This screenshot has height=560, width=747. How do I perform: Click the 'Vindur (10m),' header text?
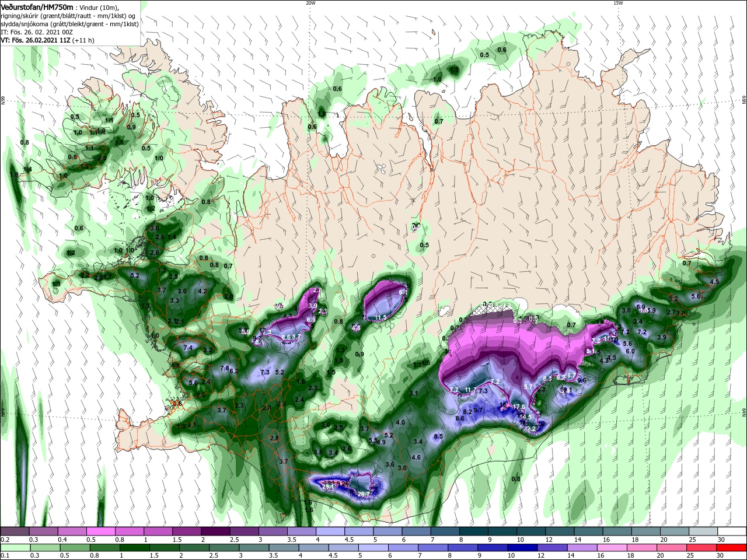point(98,7)
